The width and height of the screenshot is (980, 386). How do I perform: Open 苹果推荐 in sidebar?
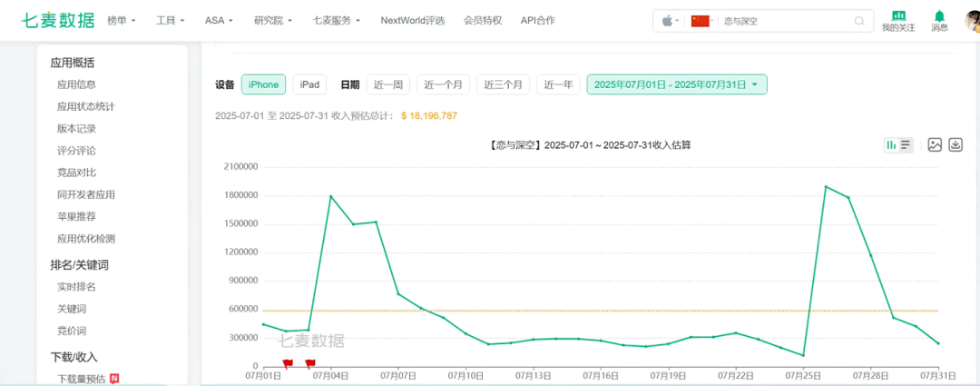pos(76,216)
